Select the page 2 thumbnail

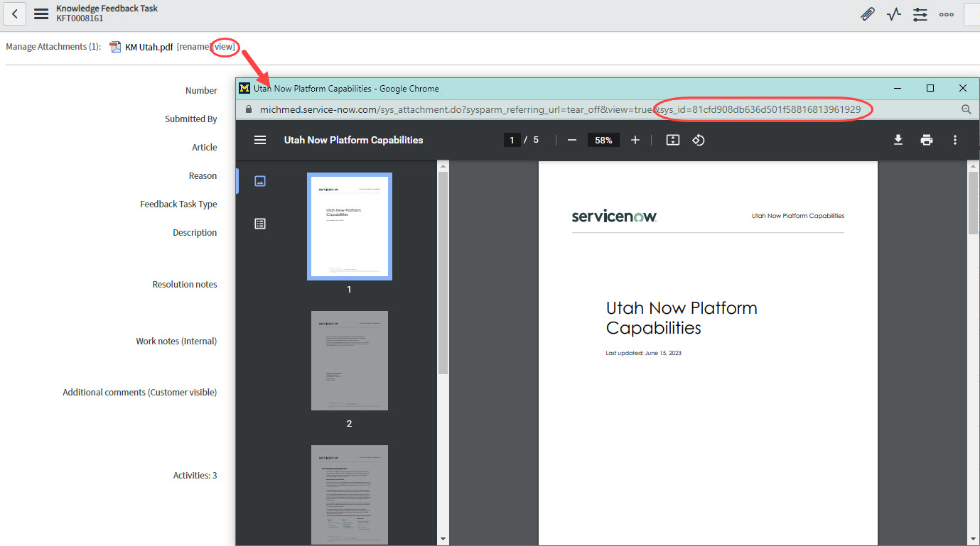coord(349,361)
